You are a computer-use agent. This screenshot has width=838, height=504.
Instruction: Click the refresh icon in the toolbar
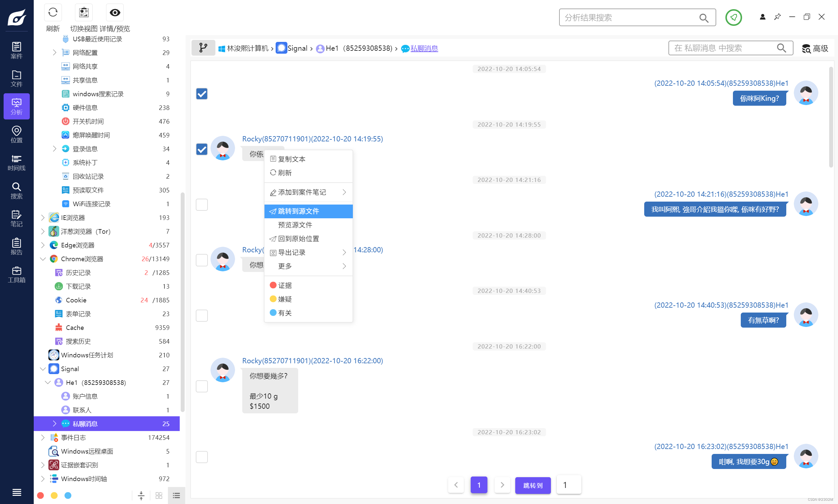(x=53, y=13)
